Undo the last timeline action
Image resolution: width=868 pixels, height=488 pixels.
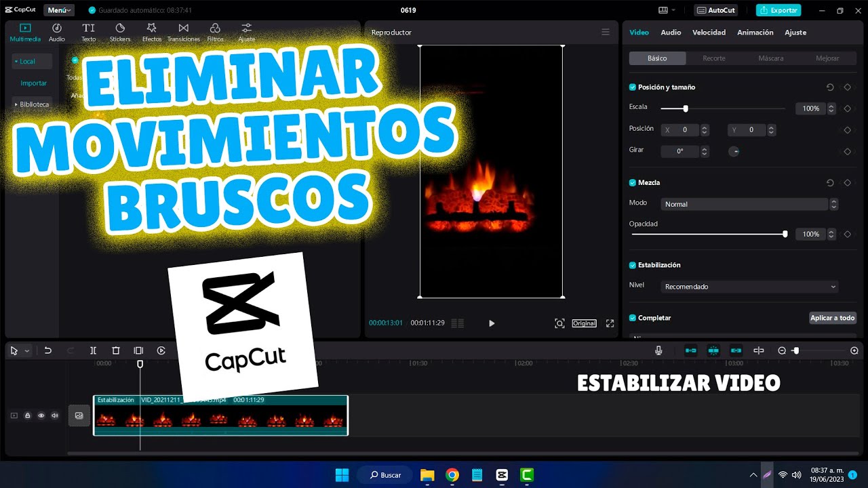pyautogui.click(x=48, y=350)
